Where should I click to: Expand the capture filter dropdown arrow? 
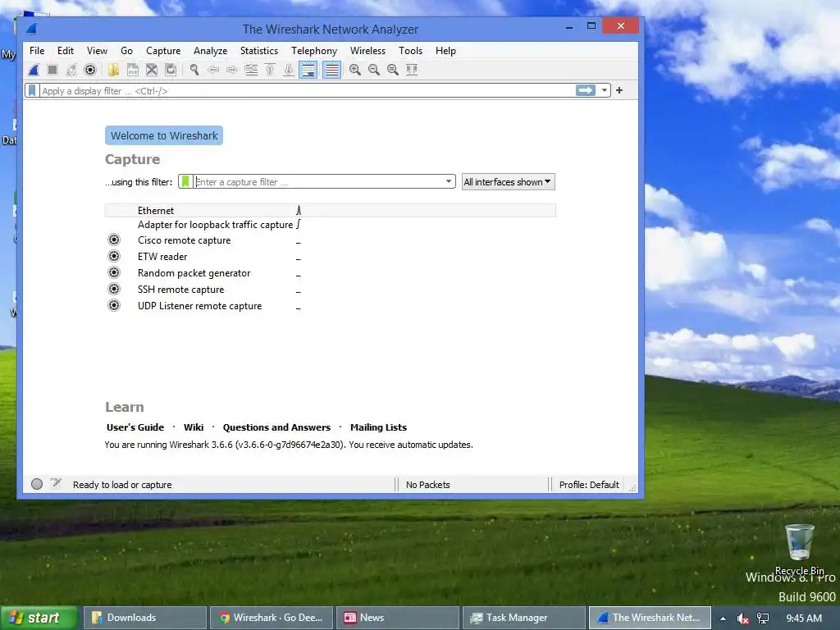pyautogui.click(x=449, y=181)
